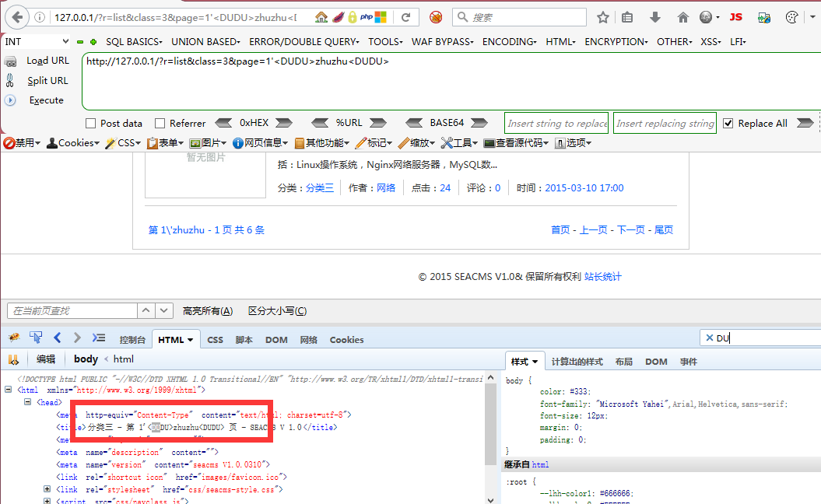821x504 pixels.
Task: Bookmark page with the star icon
Action: [x=603, y=17]
